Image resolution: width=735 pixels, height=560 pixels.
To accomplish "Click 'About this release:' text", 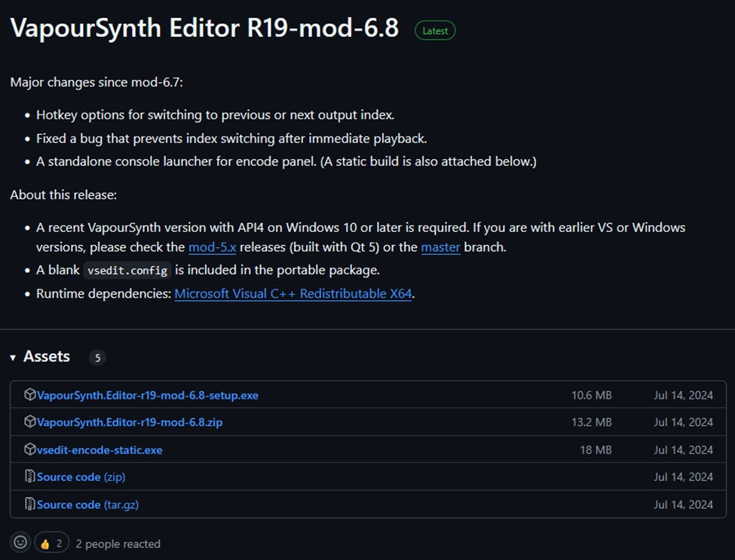I will tap(63, 195).
